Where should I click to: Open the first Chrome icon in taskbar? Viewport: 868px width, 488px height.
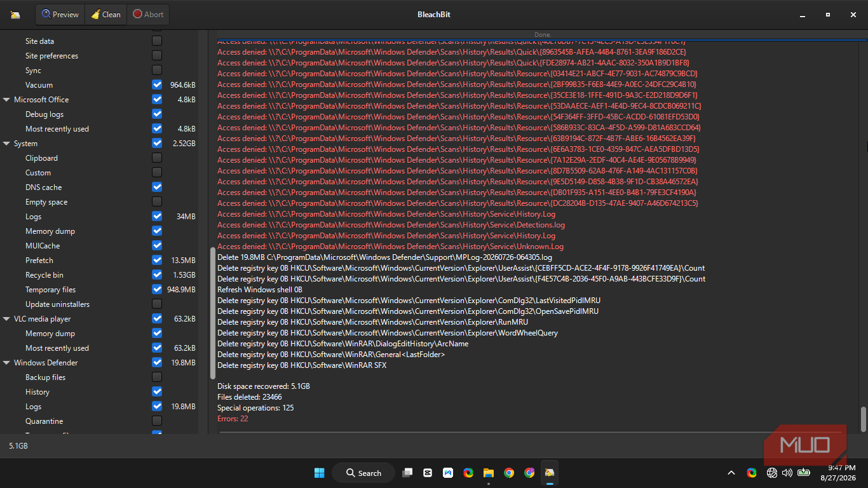pyautogui.click(x=509, y=473)
